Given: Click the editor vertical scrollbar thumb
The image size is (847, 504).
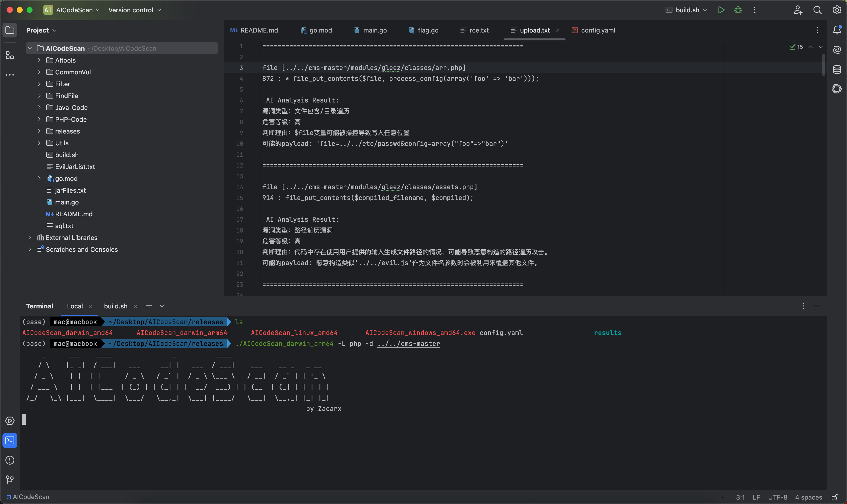Looking at the screenshot, I should [823, 65].
